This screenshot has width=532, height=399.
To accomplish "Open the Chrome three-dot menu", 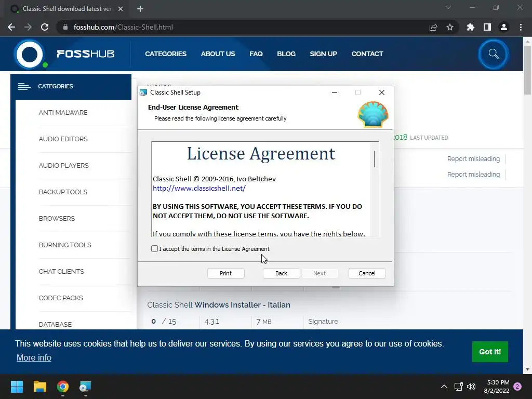I will pos(521,27).
